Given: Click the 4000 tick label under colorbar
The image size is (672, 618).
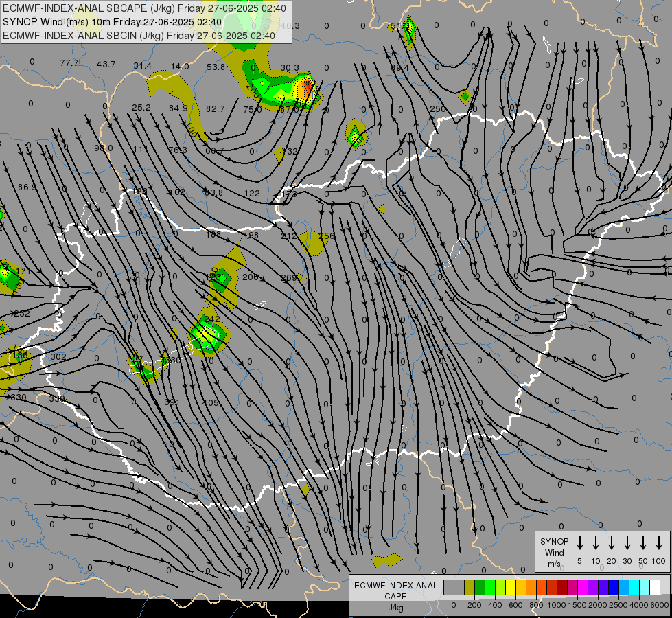Looking at the screenshot, I should (x=639, y=605).
